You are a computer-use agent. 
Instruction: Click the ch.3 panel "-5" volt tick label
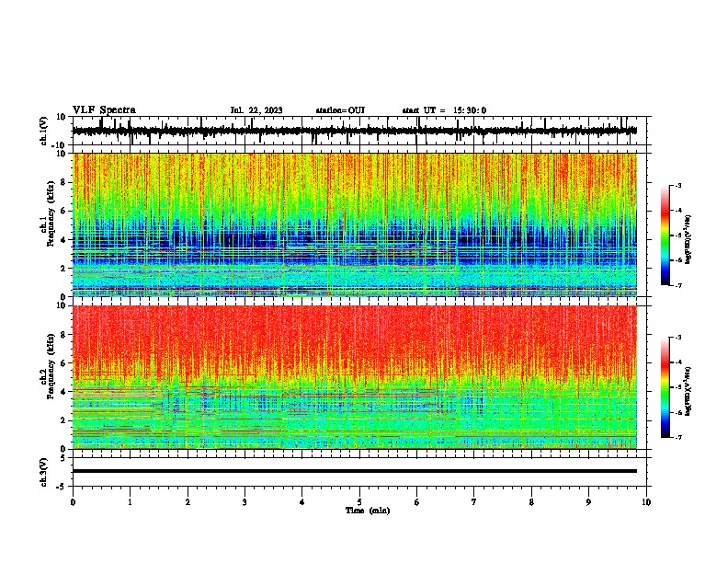coord(61,487)
